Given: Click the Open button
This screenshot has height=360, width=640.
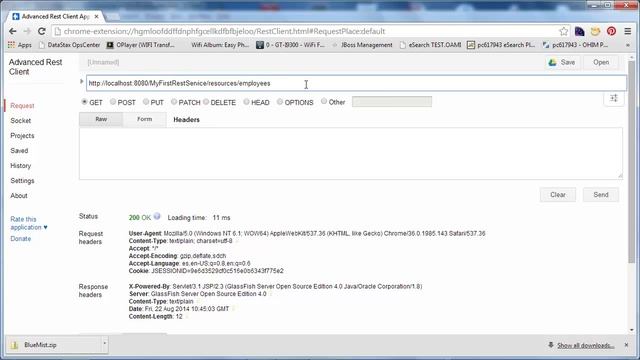Looking at the screenshot, I should pyautogui.click(x=601, y=62).
